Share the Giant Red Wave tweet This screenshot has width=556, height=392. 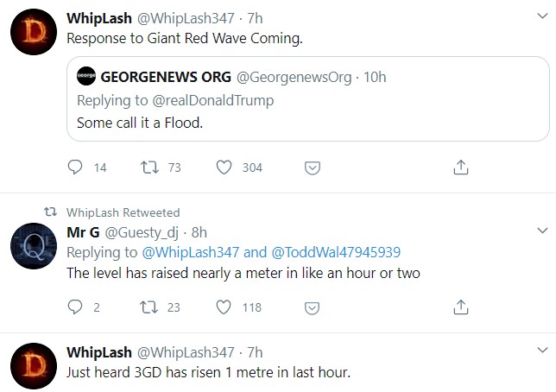(461, 168)
